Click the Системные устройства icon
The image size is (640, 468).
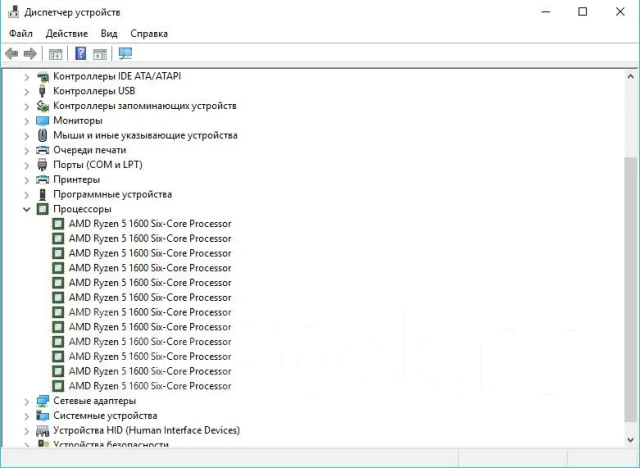pyautogui.click(x=42, y=415)
